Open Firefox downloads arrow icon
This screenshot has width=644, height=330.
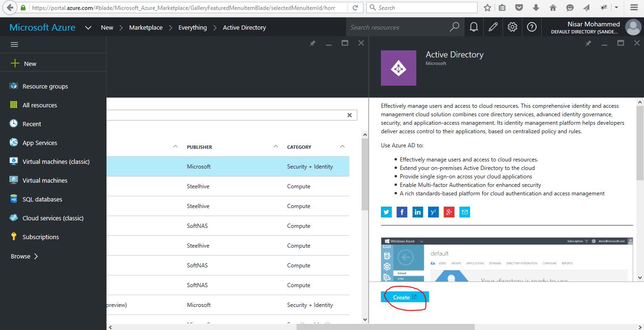(x=536, y=8)
